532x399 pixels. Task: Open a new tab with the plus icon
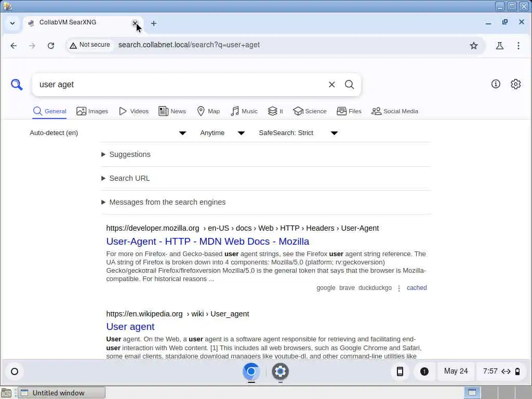154,23
